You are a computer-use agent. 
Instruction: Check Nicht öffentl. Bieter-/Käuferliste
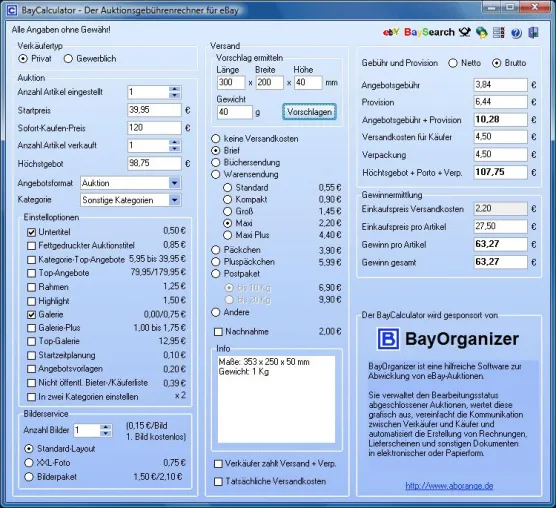point(32,383)
